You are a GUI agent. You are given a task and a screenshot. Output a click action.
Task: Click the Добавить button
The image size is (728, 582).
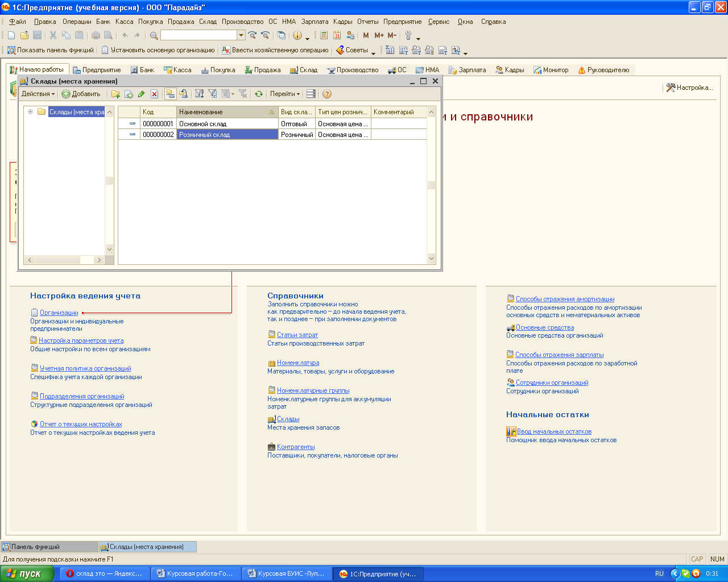[x=81, y=94]
